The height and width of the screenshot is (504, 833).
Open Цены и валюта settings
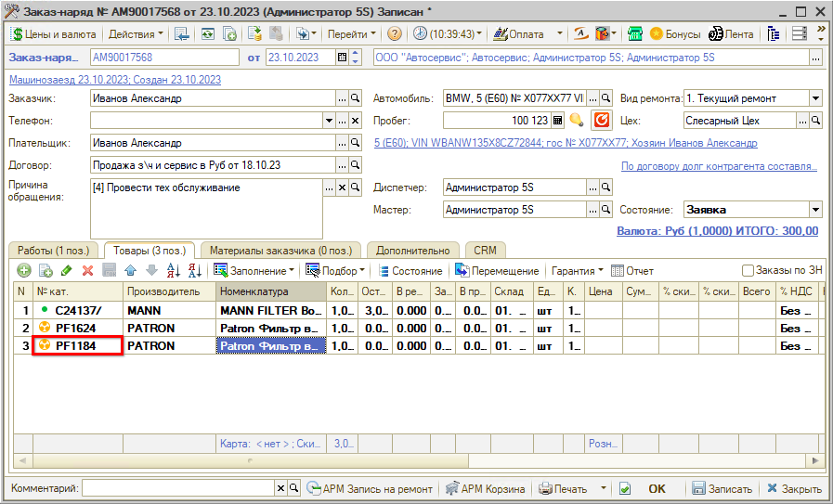[x=53, y=34]
